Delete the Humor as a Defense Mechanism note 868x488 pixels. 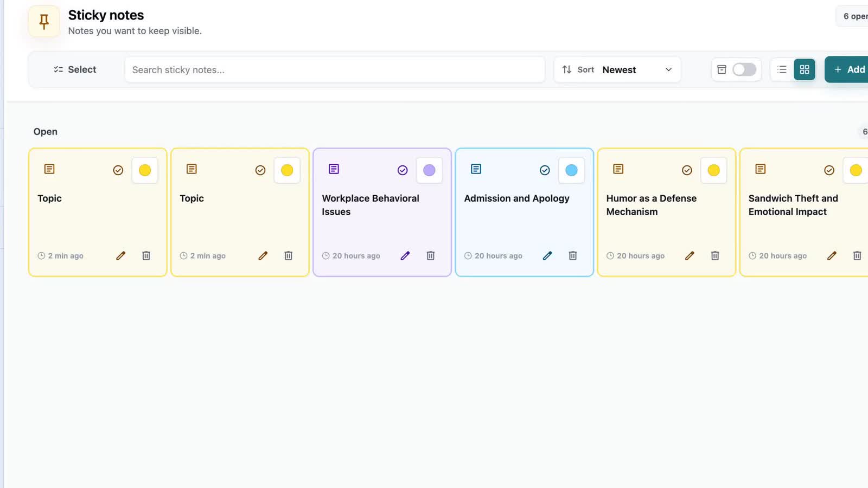[715, 255]
